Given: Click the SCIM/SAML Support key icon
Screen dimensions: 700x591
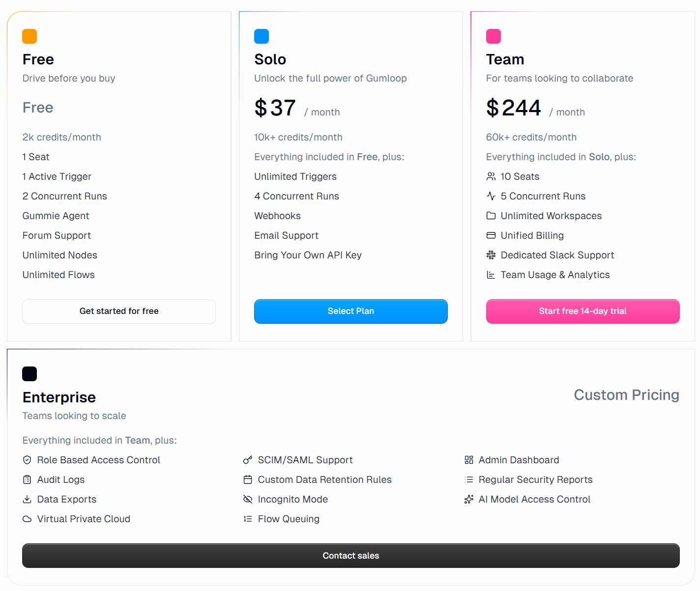Looking at the screenshot, I should [x=248, y=460].
